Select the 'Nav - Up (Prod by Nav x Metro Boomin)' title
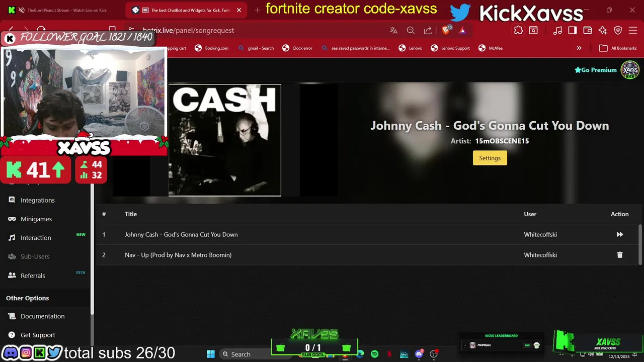 178,255
